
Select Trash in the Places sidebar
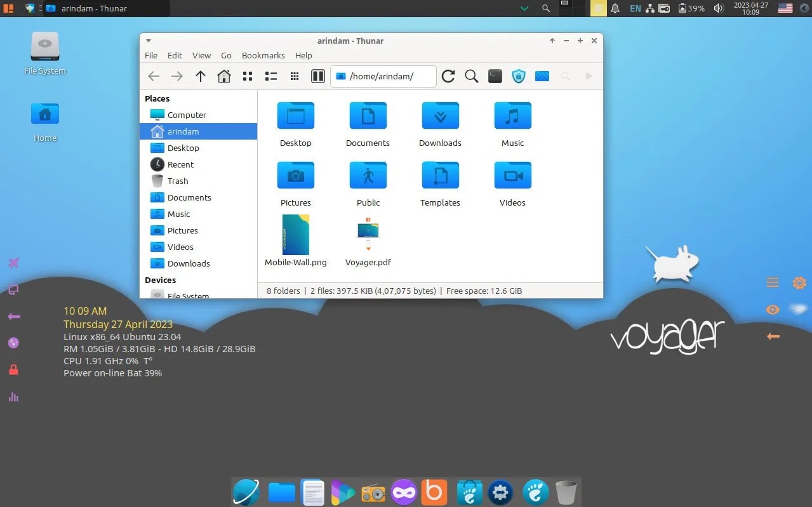pos(177,181)
